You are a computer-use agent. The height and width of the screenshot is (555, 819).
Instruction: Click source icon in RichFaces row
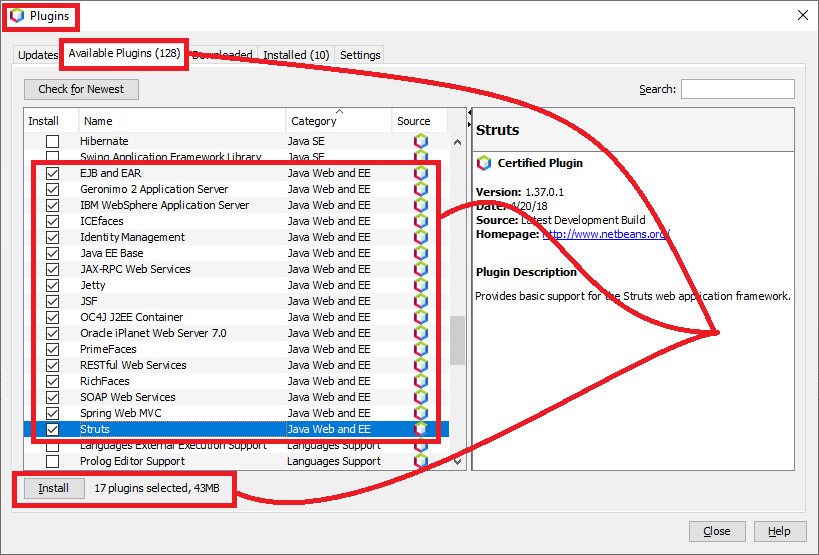click(x=420, y=381)
